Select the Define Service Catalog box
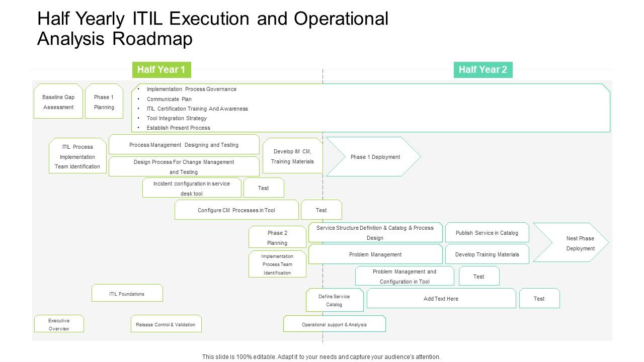Viewport: 644px width, 362px height. click(335, 300)
